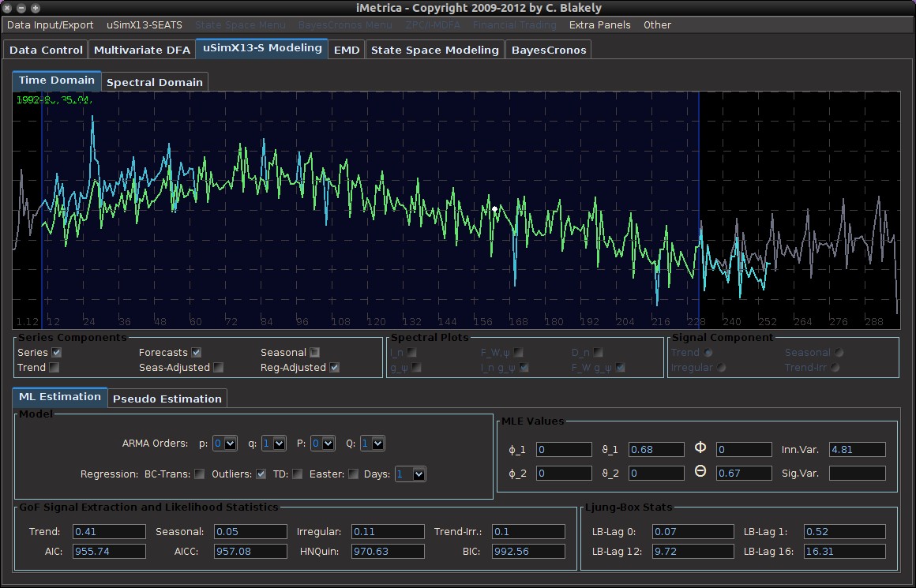Uncheck the Outliers regression checkbox
Viewport: 916px width, 588px height.
point(261,474)
